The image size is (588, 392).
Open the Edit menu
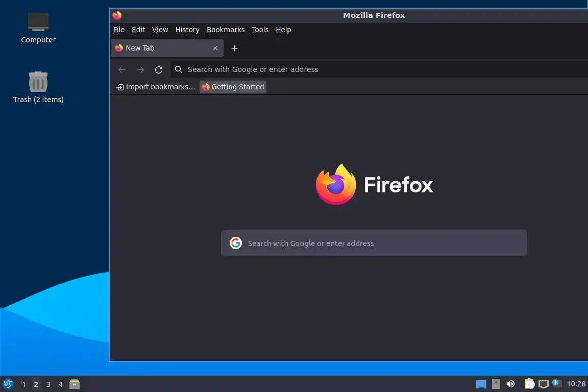138,30
